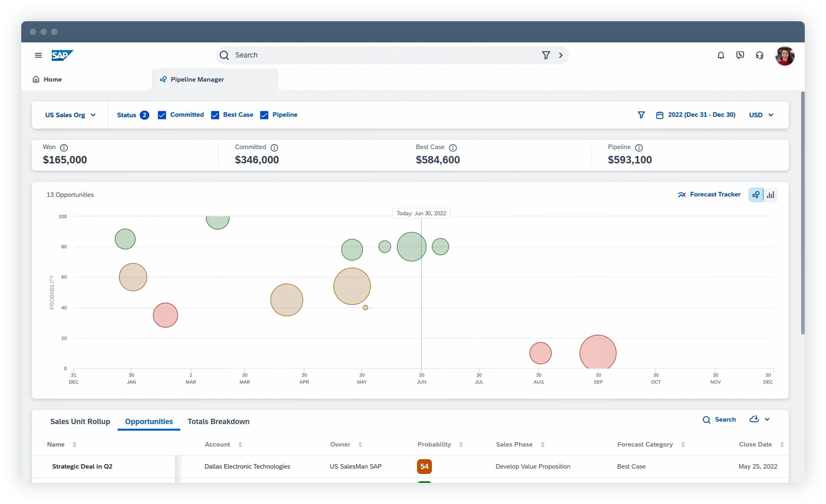Open notifications bell

tap(721, 55)
